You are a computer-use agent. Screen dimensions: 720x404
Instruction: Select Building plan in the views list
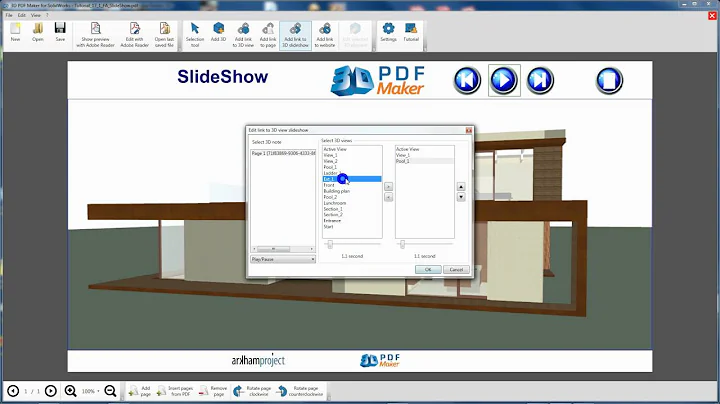coord(337,191)
